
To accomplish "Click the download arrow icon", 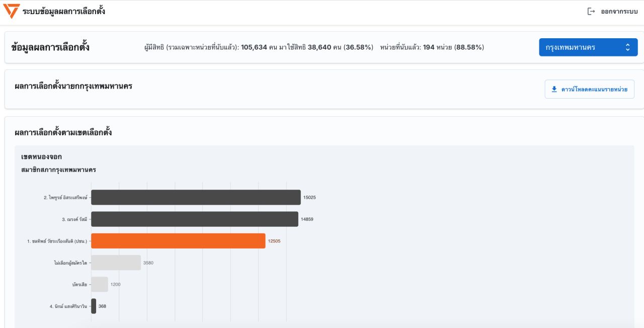I will click(x=554, y=89).
